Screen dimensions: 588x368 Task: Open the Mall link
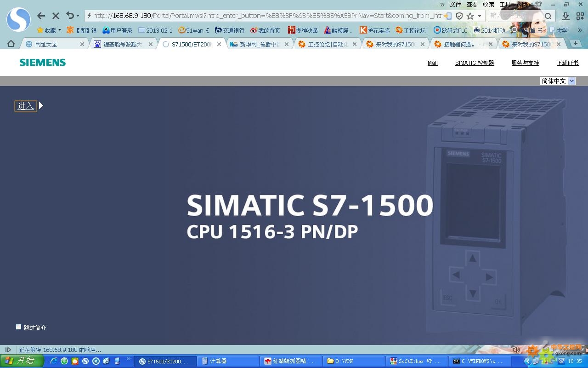[x=433, y=63]
